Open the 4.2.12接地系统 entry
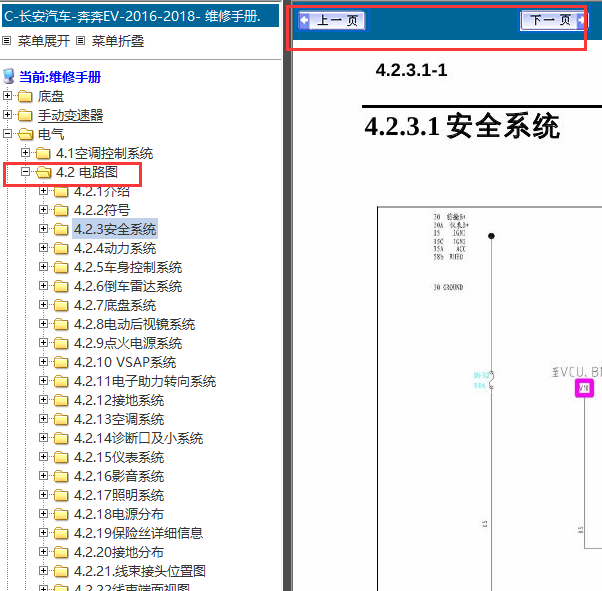This screenshot has height=591, width=602. point(119,400)
